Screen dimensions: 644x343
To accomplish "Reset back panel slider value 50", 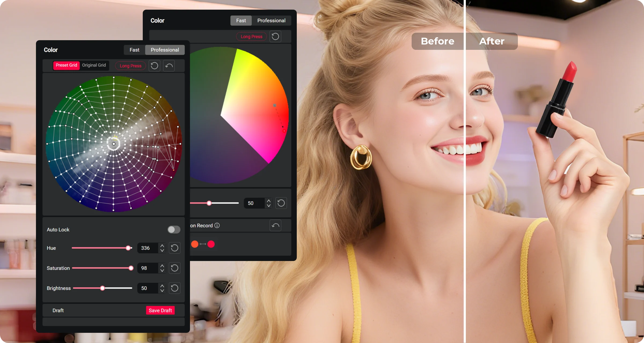I will (x=281, y=203).
